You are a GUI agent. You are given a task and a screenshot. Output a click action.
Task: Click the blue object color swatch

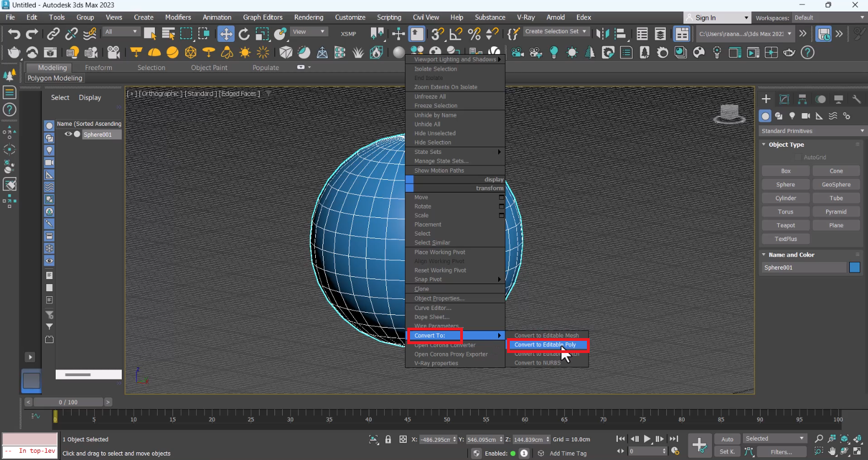855,268
